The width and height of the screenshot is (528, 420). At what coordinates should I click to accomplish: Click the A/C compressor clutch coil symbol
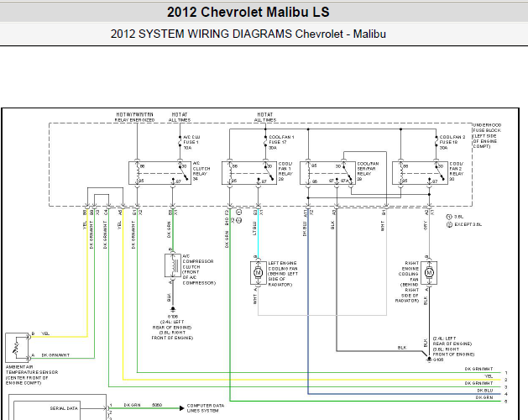coord(173,265)
